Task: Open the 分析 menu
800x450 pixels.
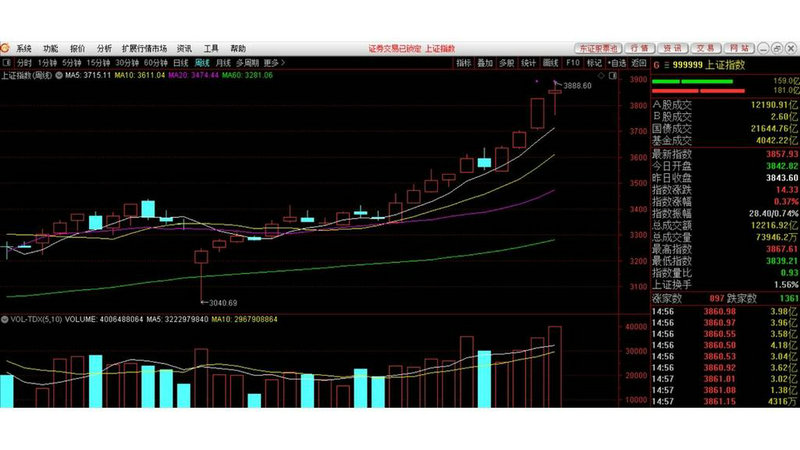Action: 104,47
